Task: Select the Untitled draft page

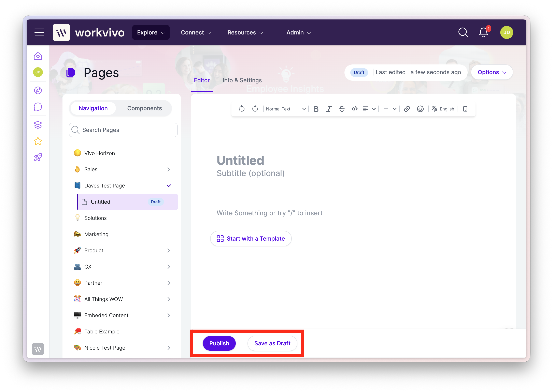Action: point(127,202)
